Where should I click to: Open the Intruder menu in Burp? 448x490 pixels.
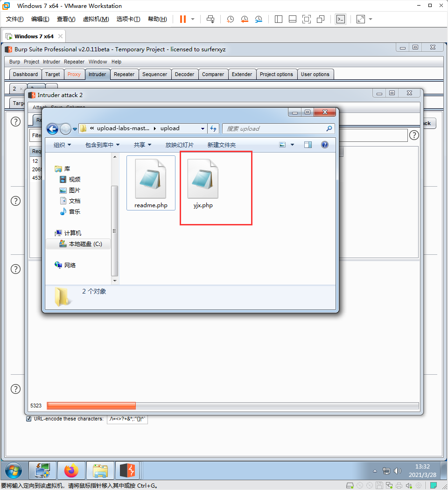tap(51, 62)
